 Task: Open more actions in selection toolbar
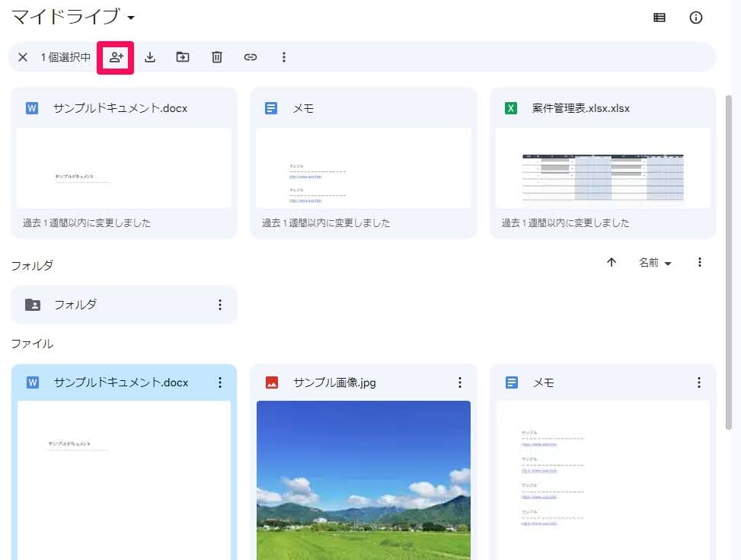[x=284, y=57]
